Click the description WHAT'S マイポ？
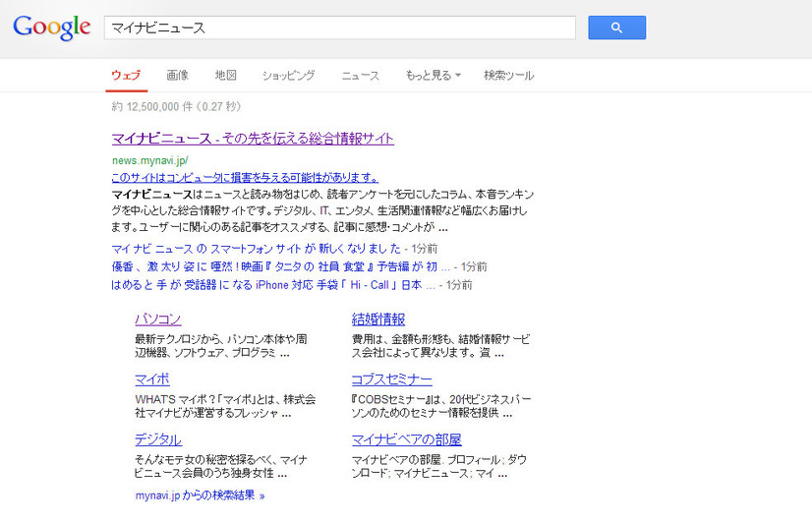 (x=225, y=406)
